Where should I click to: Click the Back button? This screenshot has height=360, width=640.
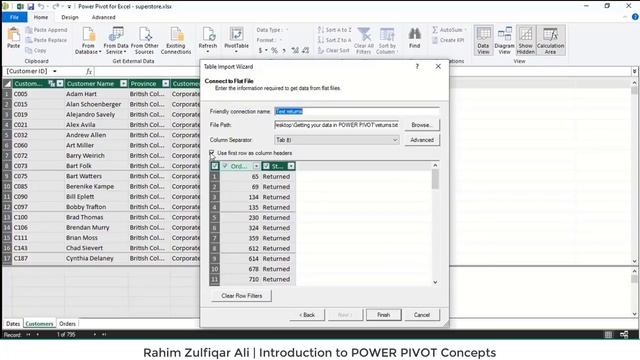pyautogui.click(x=307, y=315)
